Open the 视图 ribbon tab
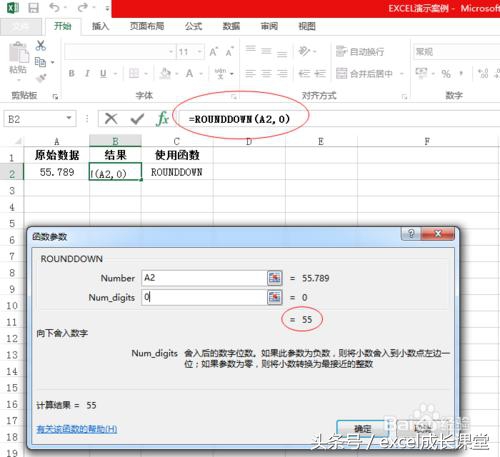500x457 pixels. tap(307, 26)
